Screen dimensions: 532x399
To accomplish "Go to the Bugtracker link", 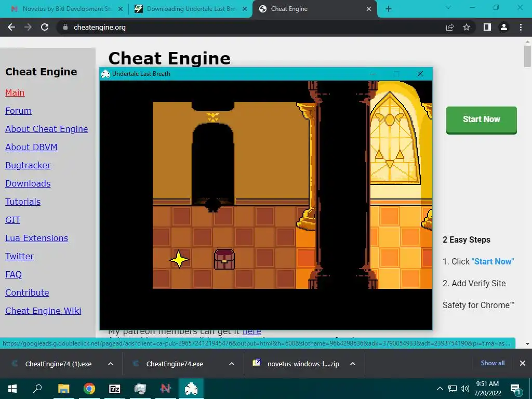I will pyautogui.click(x=28, y=165).
